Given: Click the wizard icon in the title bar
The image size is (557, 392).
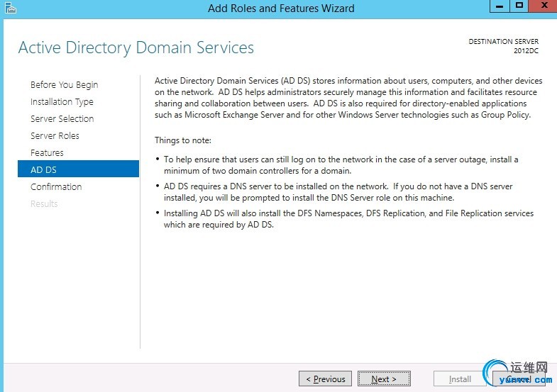Looking at the screenshot, I should [x=9, y=9].
